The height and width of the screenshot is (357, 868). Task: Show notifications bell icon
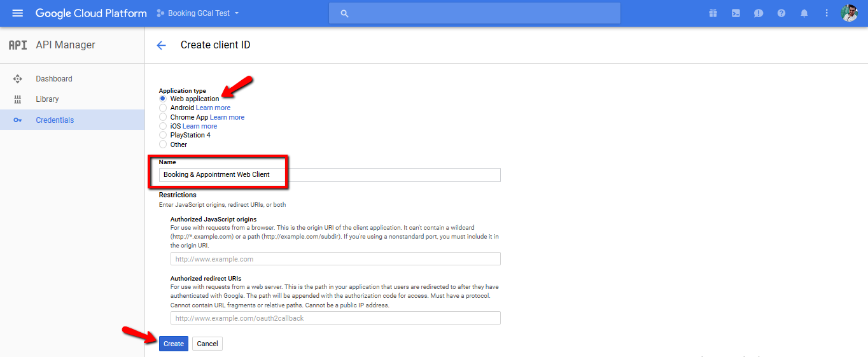(804, 13)
